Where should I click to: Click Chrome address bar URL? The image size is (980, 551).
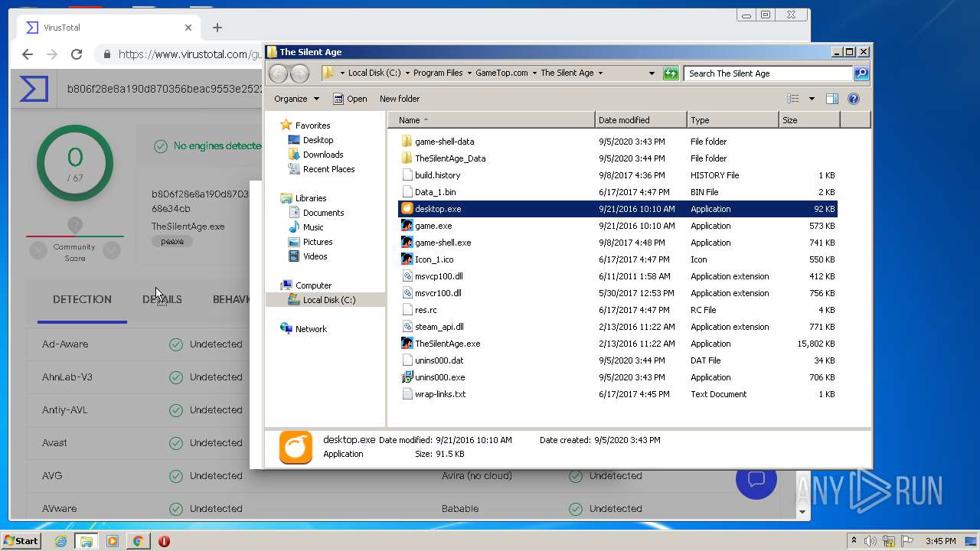189,54
